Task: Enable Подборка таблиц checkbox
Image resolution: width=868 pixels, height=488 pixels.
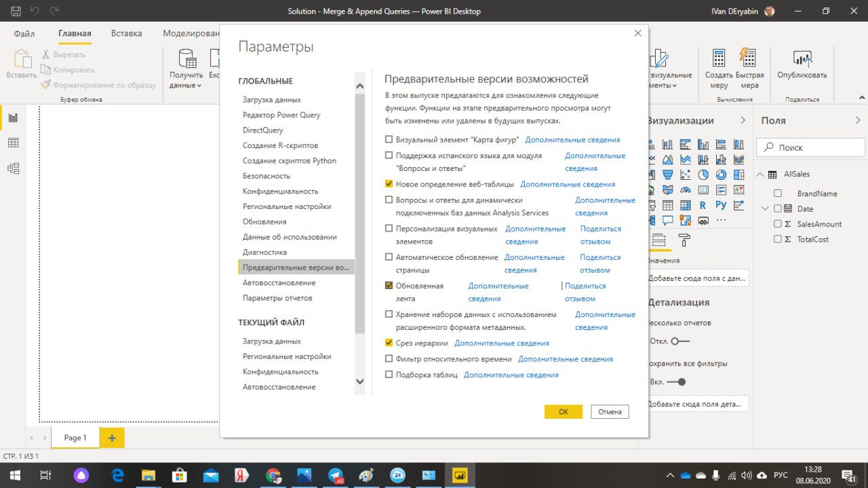Action: point(389,375)
